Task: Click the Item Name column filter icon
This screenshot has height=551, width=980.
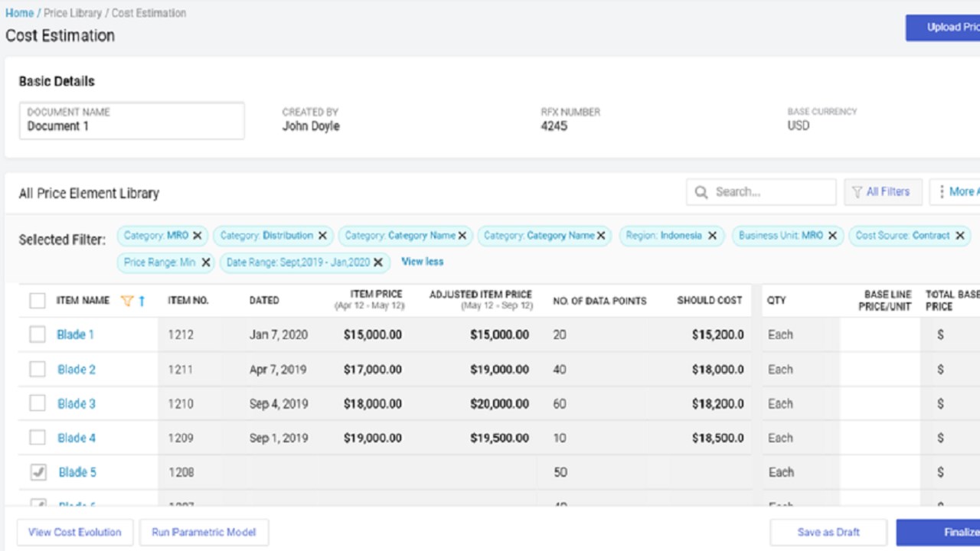Action: pos(127,301)
